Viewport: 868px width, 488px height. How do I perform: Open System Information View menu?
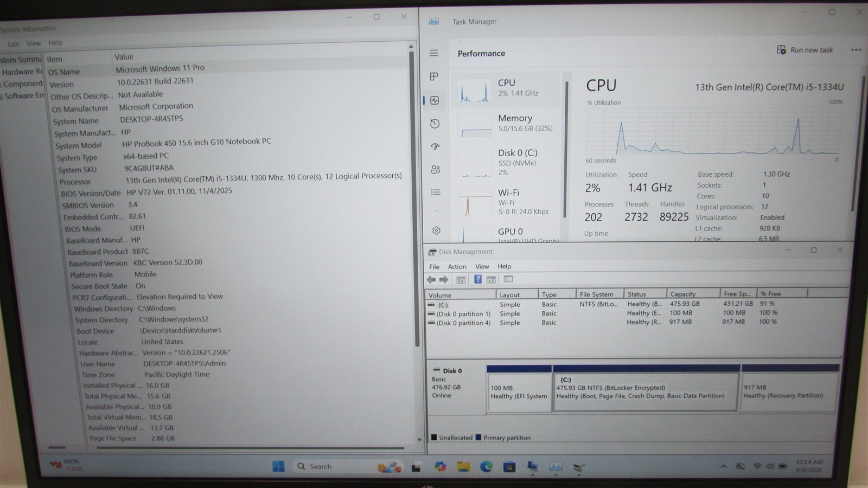[x=34, y=43]
